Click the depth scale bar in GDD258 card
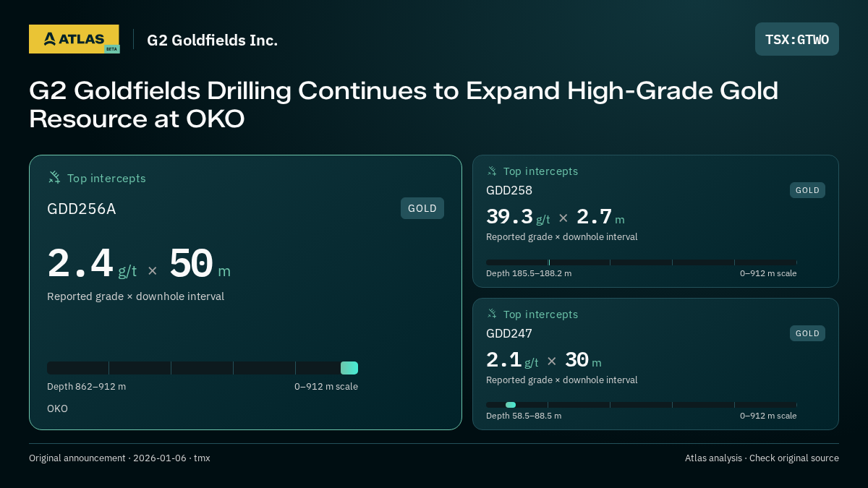 (x=641, y=262)
